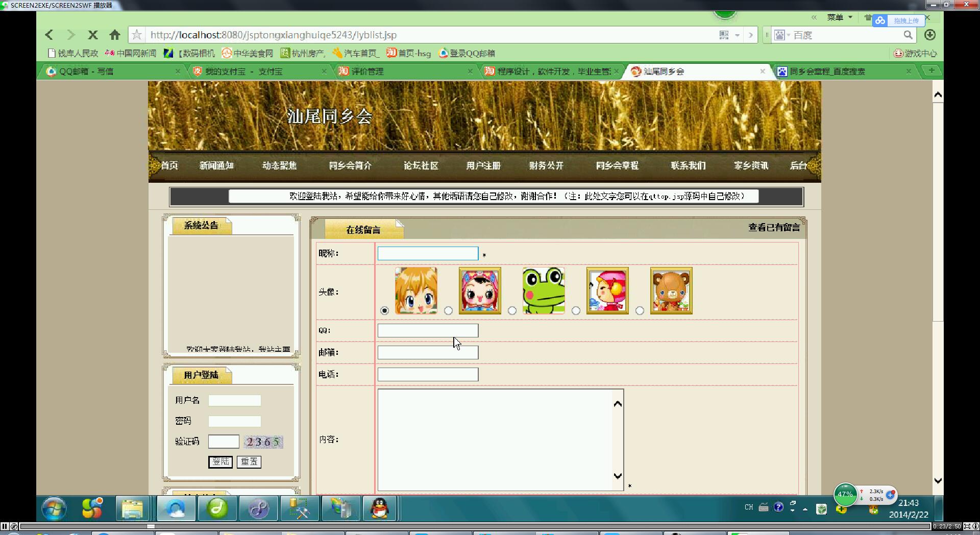Viewport: 980px width, 535px height.
Task: Show hidden system tray icons arrow
Action: pos(805,509)
